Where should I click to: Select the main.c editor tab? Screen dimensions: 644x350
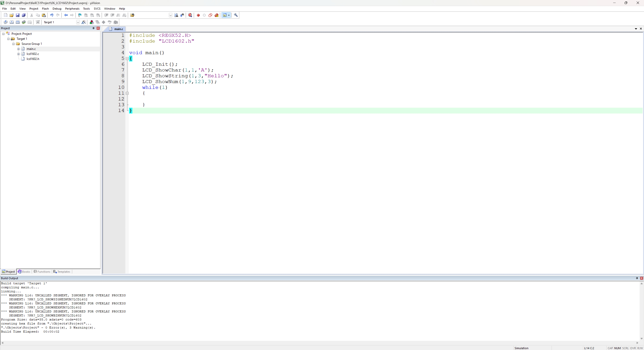116,29
